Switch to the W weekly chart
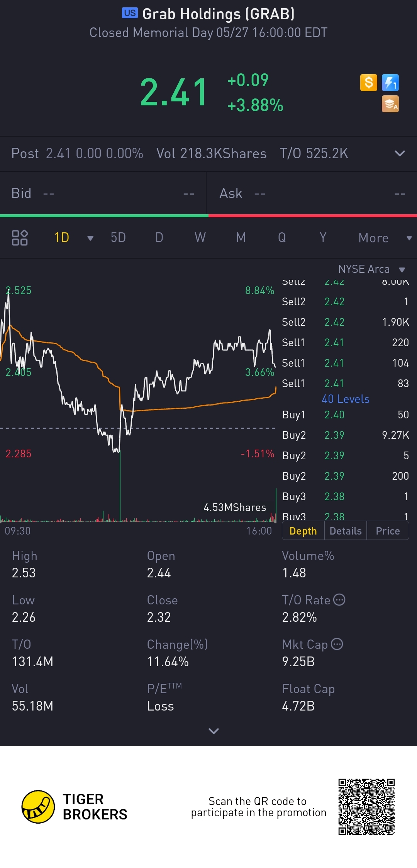The image size is (417, 868). (x=200, y=238)
